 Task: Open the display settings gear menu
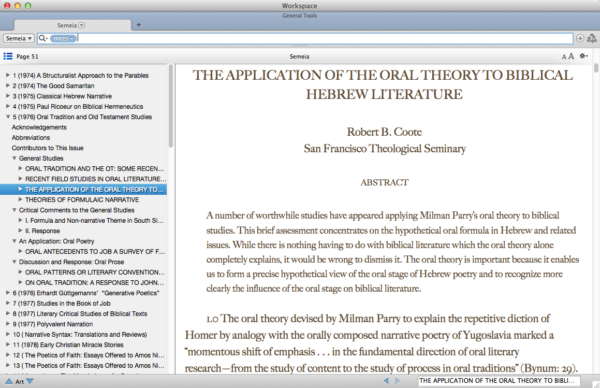click(x=583, y=56)
